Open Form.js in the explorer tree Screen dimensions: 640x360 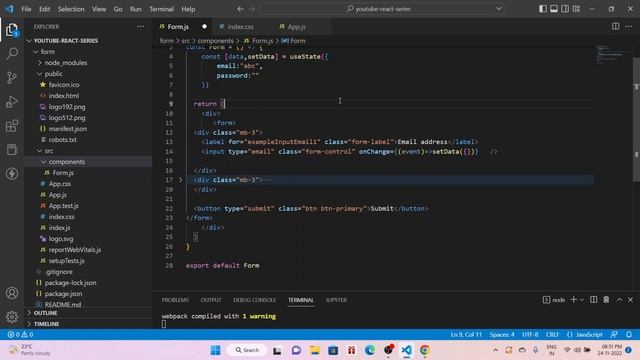tap(63, 173)
